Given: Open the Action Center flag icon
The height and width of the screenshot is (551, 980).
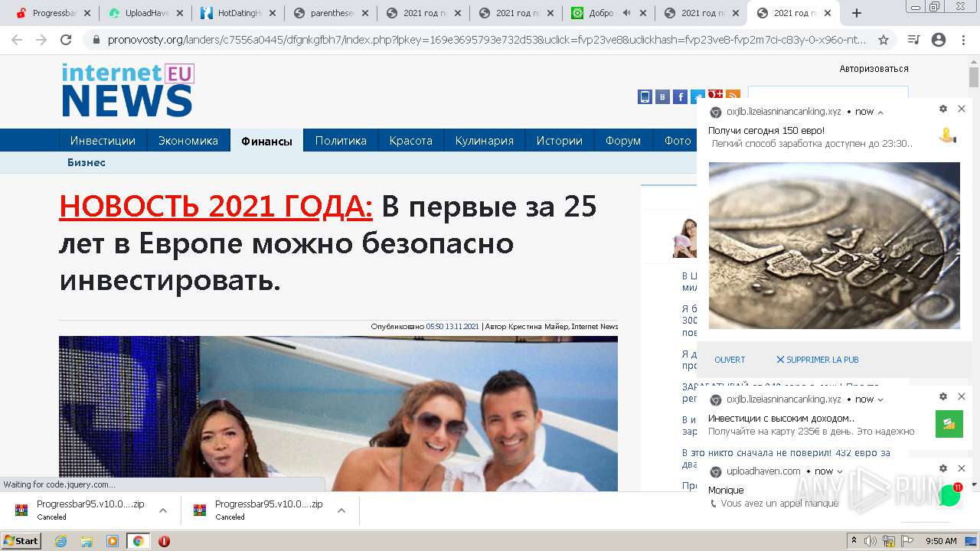Looking at the screenshot, I should pyautogui.click(x=907, y=541).
